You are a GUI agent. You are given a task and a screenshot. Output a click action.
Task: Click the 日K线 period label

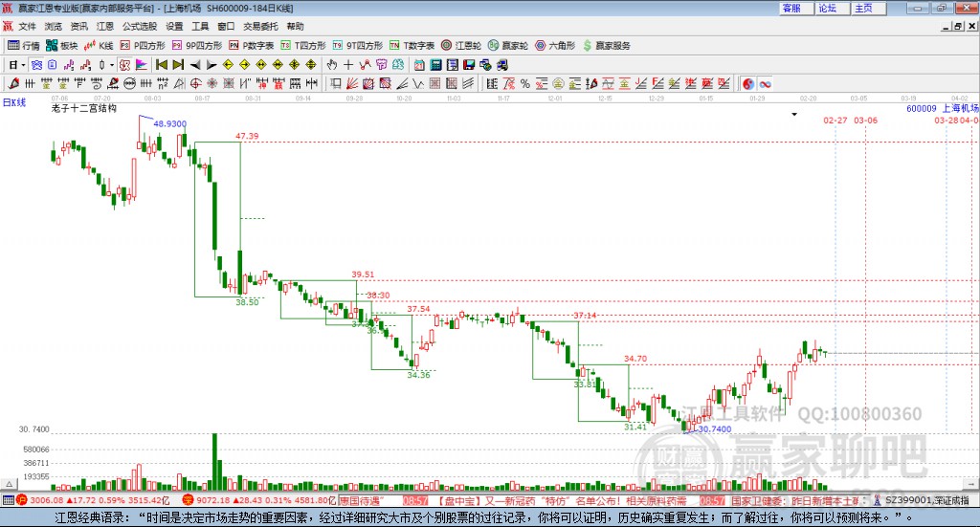13,102
